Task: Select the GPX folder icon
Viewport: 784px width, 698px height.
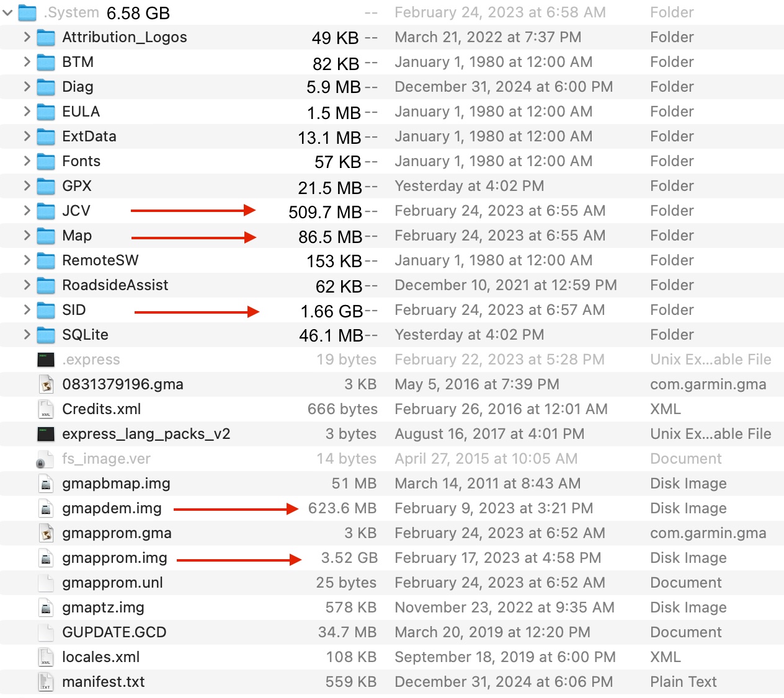Action: pyautogui.click(x=46, y=186)
